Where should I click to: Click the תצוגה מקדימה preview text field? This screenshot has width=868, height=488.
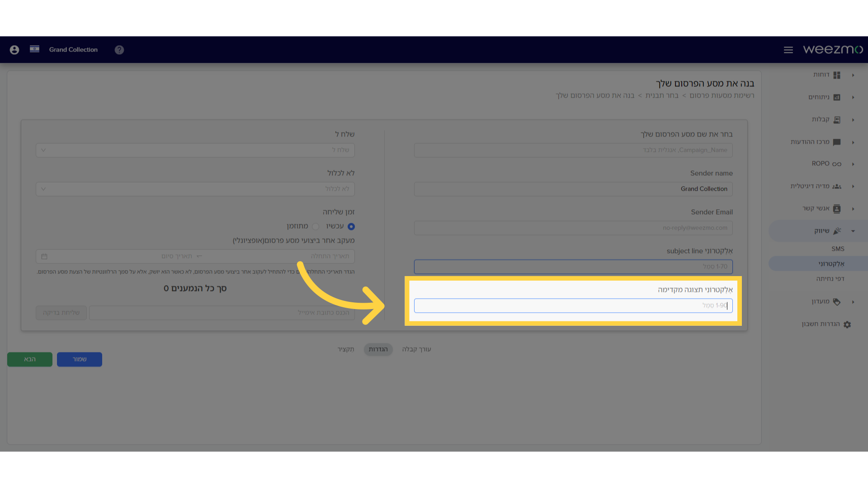pos(573,305)
